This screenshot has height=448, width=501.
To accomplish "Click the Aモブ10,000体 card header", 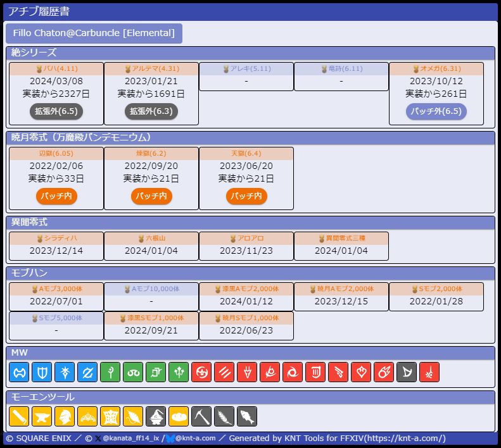I will (x=151, y=289).
